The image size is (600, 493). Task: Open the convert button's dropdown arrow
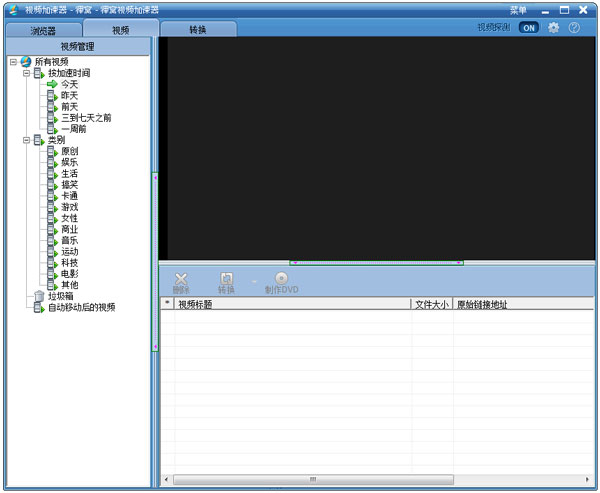(x=254, y=281)
